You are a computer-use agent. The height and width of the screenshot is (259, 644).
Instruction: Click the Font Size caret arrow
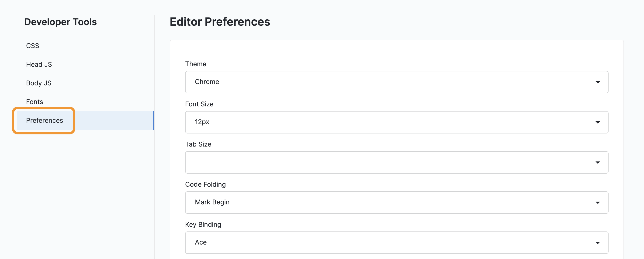click(x=598, y=122)
